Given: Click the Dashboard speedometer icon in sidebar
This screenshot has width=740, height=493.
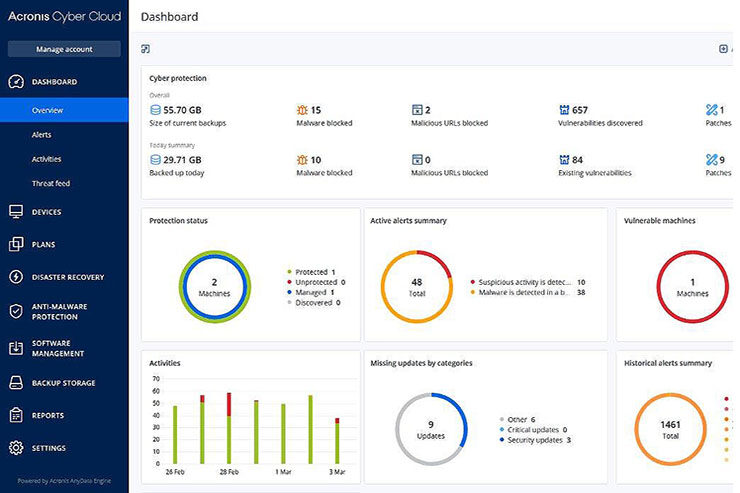Looking at the screenshot, I should click(16, 82).
